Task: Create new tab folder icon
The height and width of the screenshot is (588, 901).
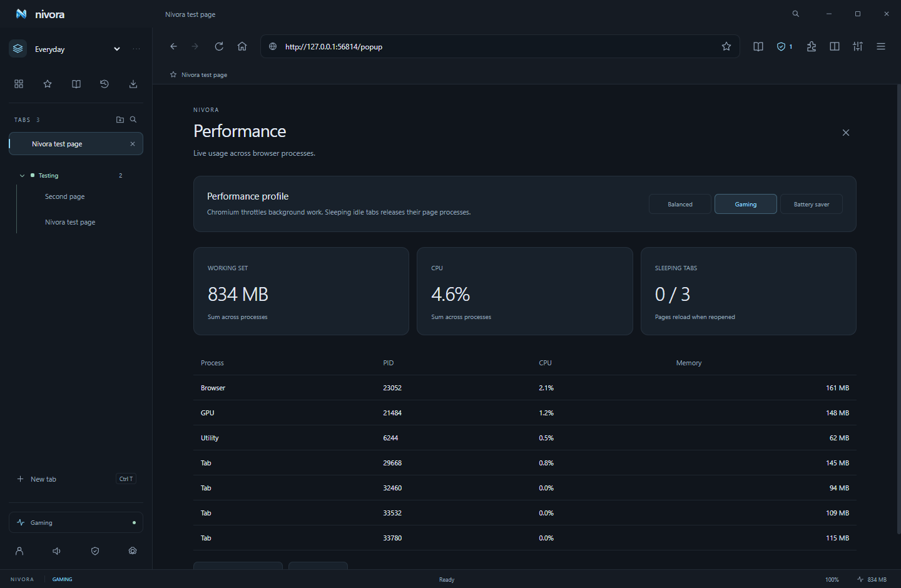Action: coord(120,119)
